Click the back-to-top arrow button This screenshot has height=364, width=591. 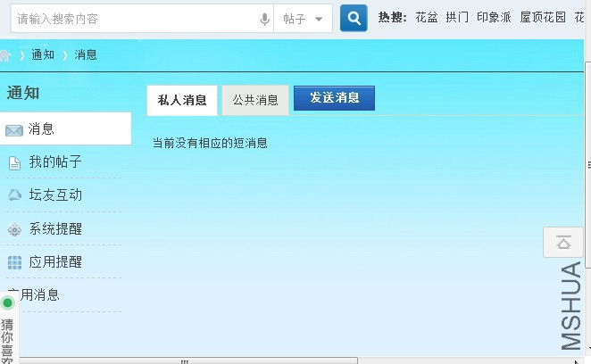point(563,243)
